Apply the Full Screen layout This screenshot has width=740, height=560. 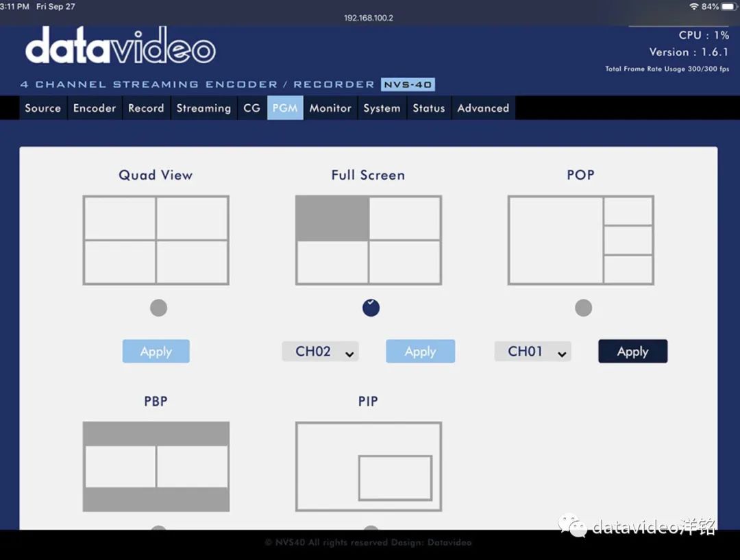click(420, 352)
